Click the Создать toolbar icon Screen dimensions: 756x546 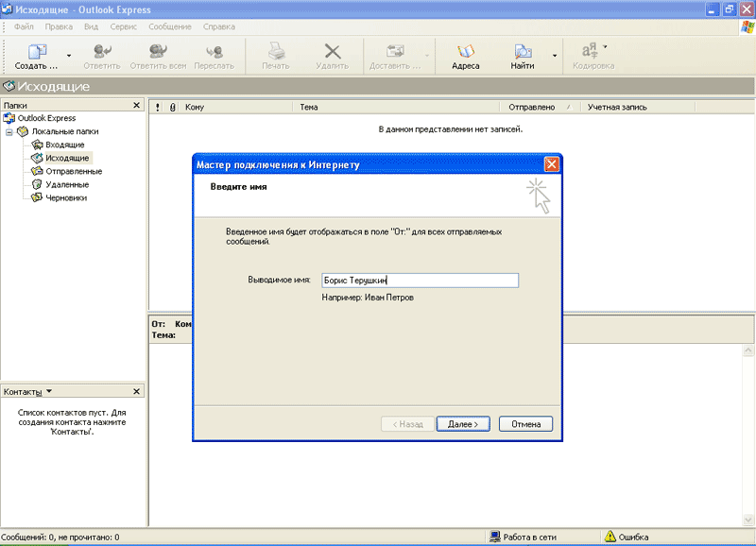(36, 51)
